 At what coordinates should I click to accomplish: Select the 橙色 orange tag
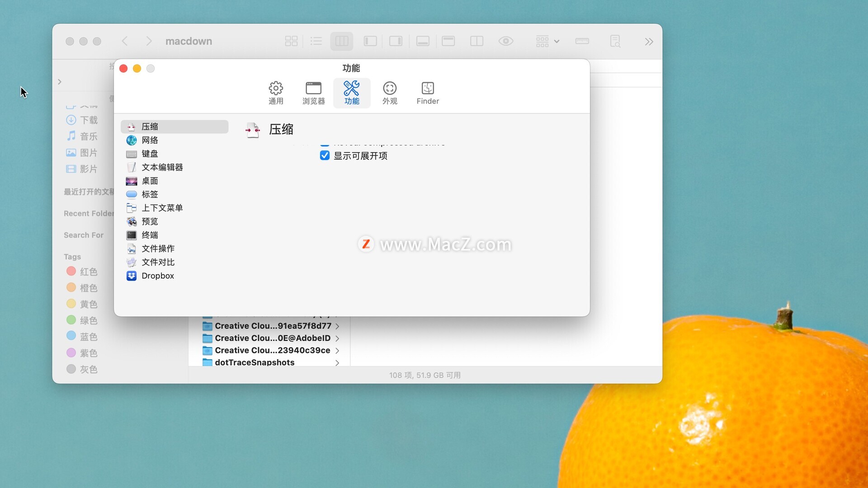82,288
